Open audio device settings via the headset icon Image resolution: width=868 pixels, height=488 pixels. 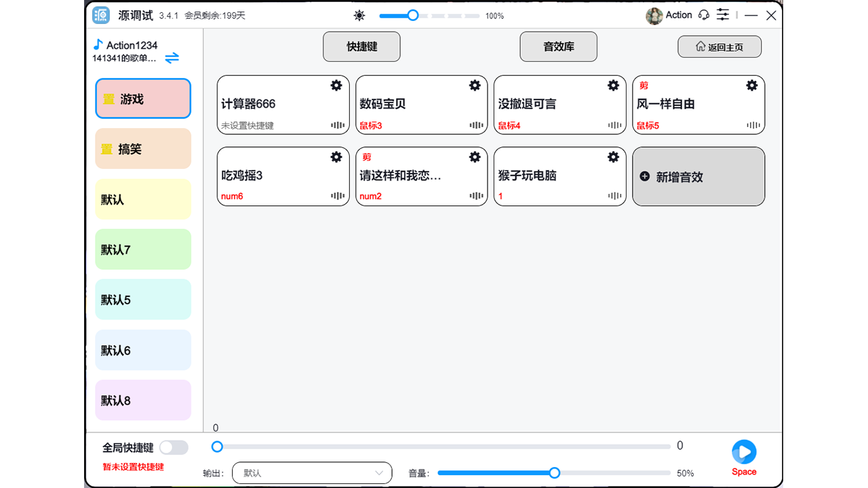[703, 14]
